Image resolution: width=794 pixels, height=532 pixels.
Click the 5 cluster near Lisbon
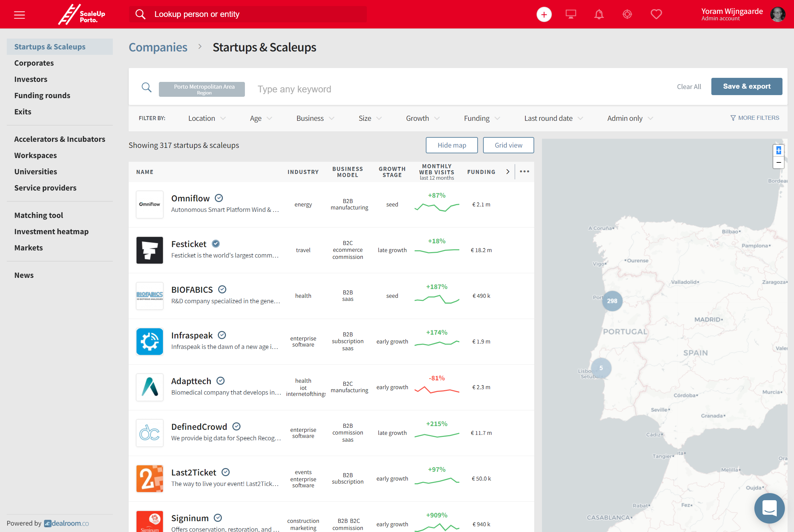coord(601,368)
